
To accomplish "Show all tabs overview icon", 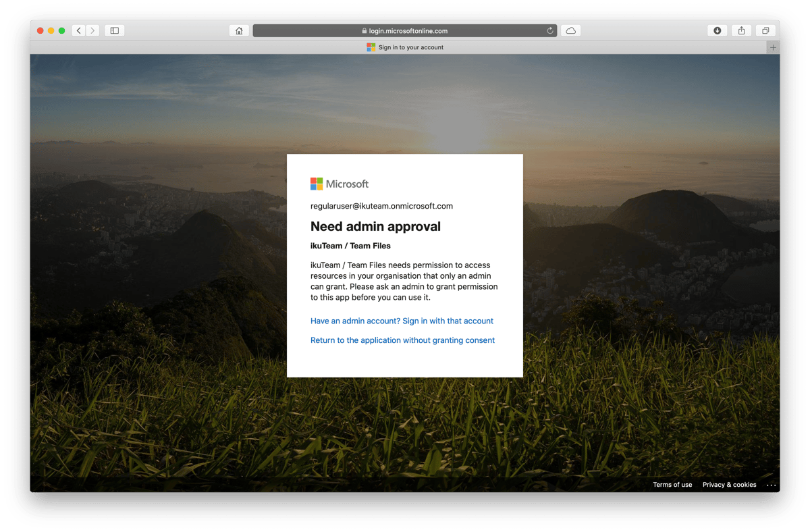I will (765, 30).
